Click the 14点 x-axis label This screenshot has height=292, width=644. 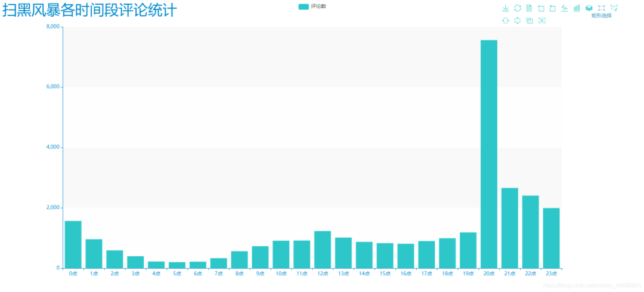364,274
